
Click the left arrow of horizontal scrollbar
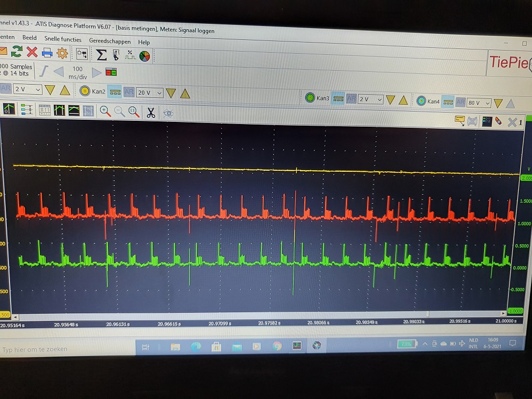[15, 317]
